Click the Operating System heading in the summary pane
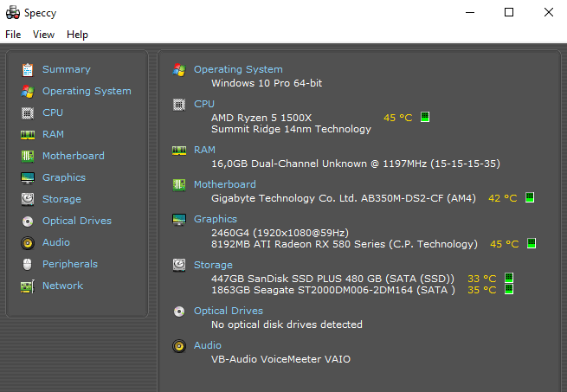 point(238,69)
